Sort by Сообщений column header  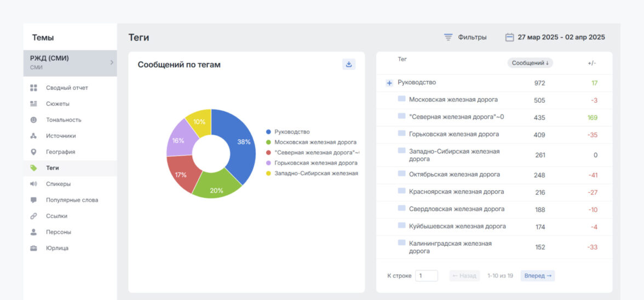[x=530, y=63]
